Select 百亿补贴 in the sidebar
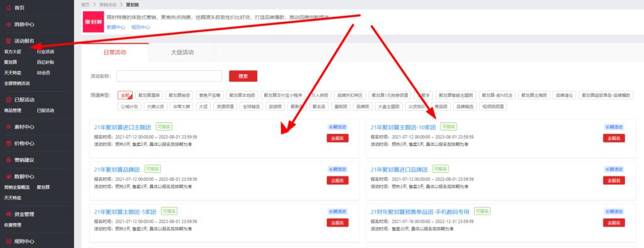This screenshot has width=644, height=248. [45, 62]
